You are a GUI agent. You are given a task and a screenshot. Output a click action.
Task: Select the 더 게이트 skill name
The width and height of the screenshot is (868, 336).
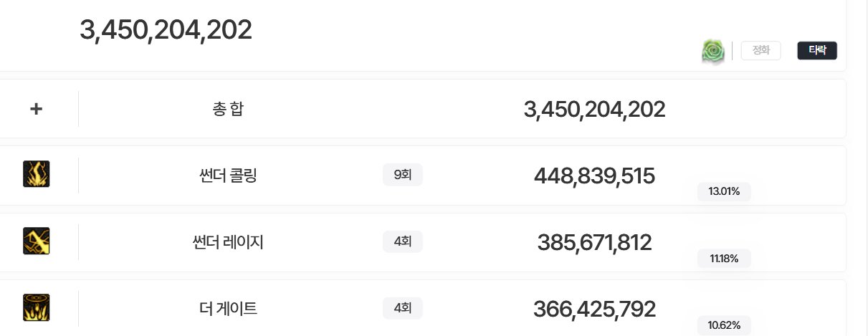coord(228,309)
